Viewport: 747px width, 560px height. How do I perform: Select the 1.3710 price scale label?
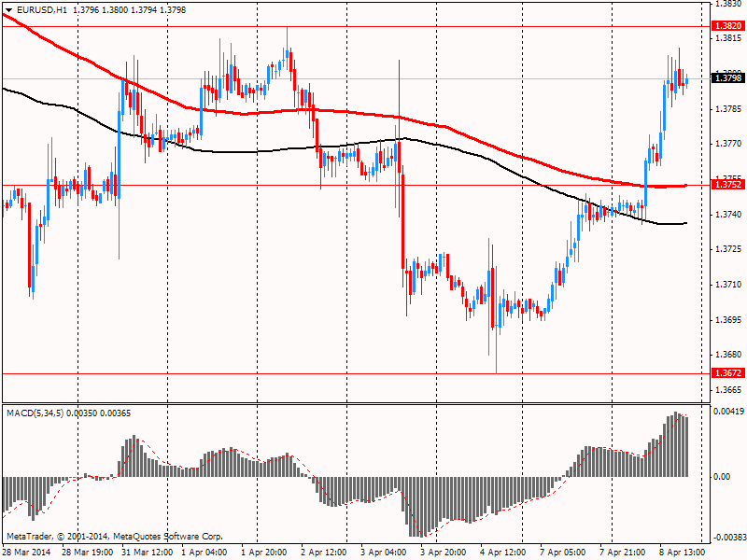(x=729, y=285)
